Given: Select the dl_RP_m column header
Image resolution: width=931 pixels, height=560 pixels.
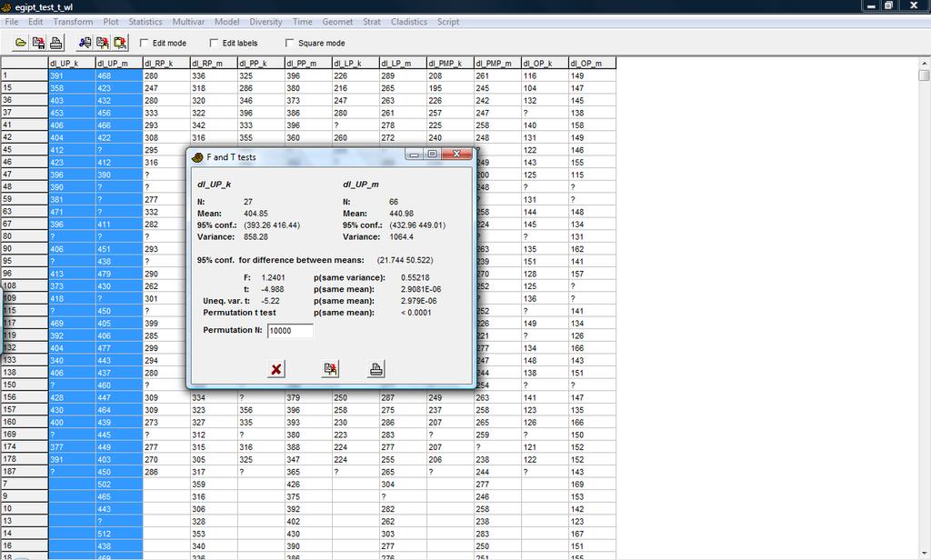Looking at the screenshot, I should click(215, 63).
